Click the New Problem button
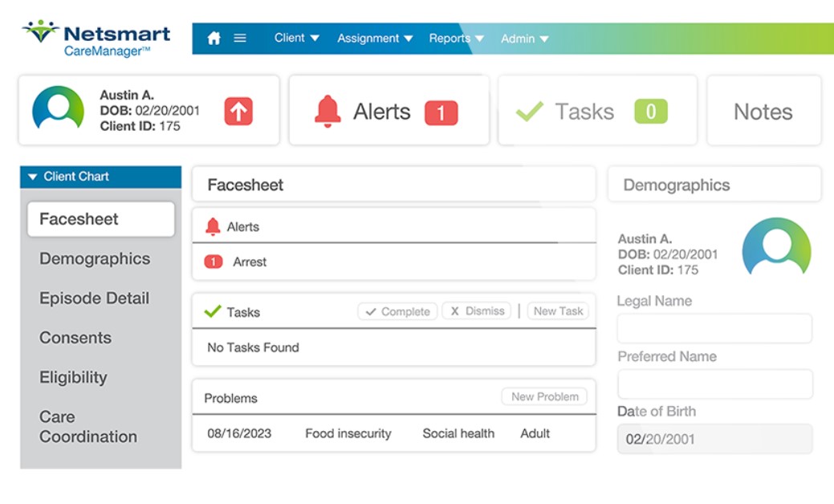The width and height of the screenshot is (834, 504). point(544,396)
